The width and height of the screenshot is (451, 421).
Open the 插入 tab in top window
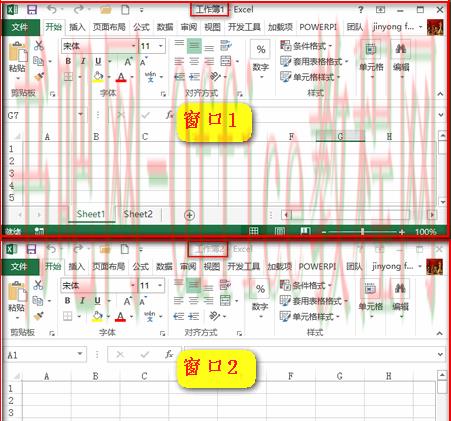(77, 27)
